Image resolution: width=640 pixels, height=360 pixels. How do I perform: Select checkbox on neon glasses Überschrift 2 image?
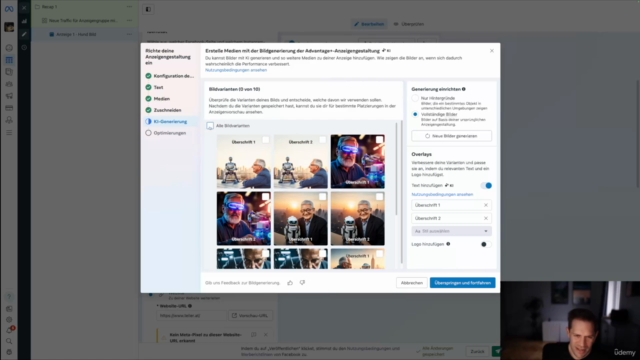tap(265, 197)
